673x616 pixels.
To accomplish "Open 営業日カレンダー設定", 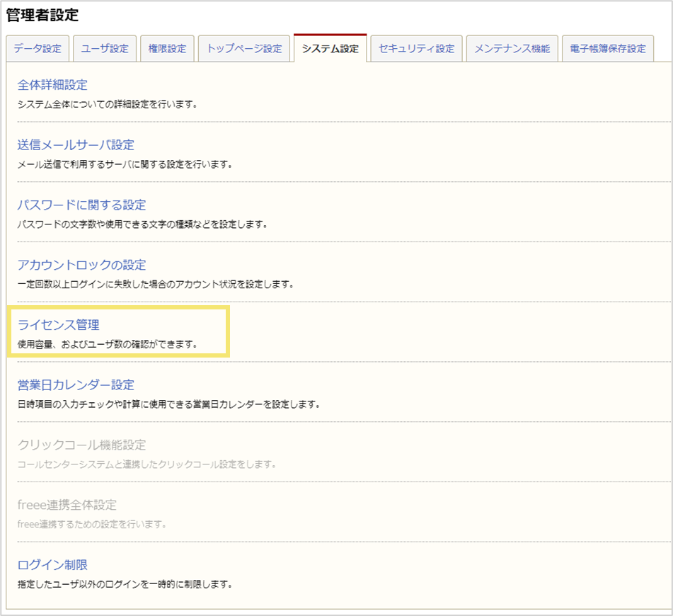I will pos(77,384).
